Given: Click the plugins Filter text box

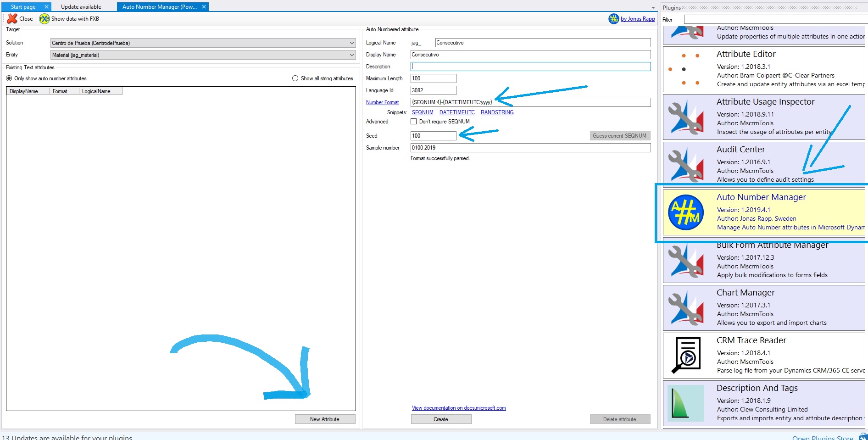Looking at the screenshot, I should click(775, 19).
